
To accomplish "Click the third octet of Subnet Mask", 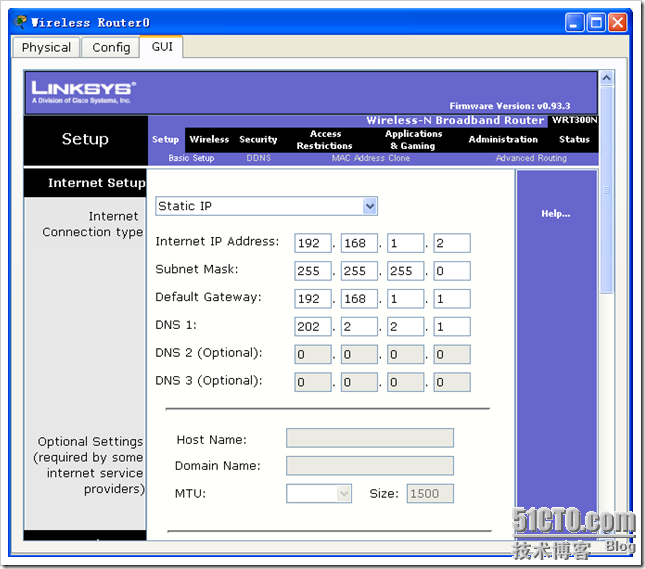I will tap(406, 271).
